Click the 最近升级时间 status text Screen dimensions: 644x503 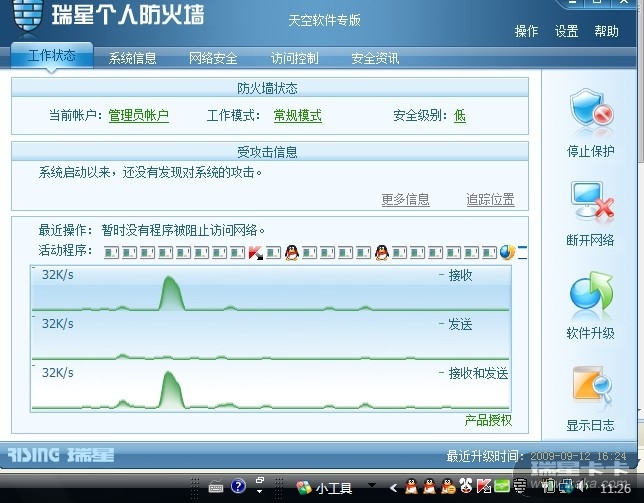tap(536, 456)
